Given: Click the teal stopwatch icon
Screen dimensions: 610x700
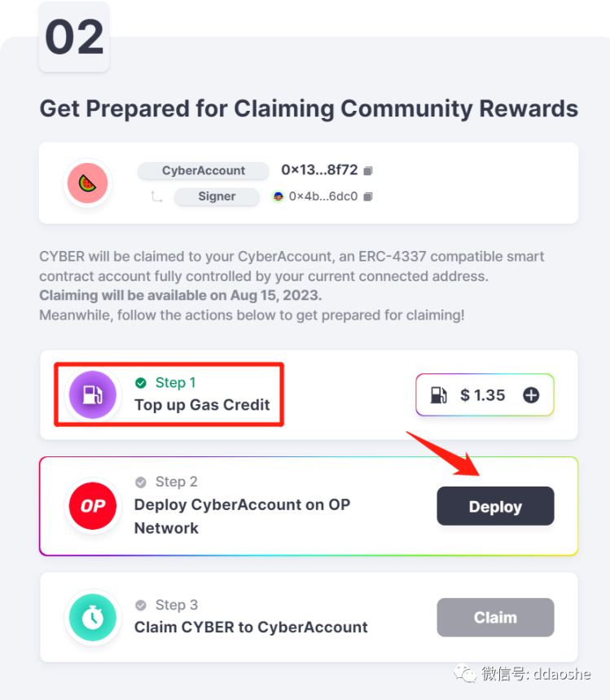Looking at the screenshot, I should click(x=92, y=617).
